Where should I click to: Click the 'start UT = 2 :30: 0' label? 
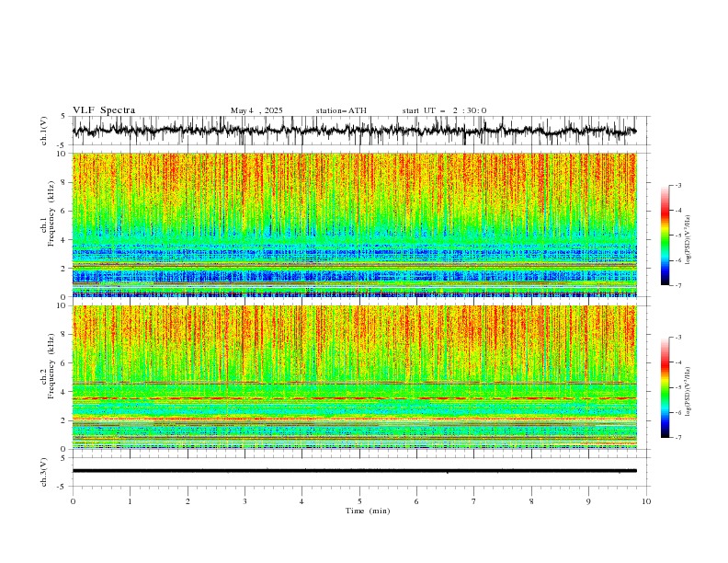444,110
